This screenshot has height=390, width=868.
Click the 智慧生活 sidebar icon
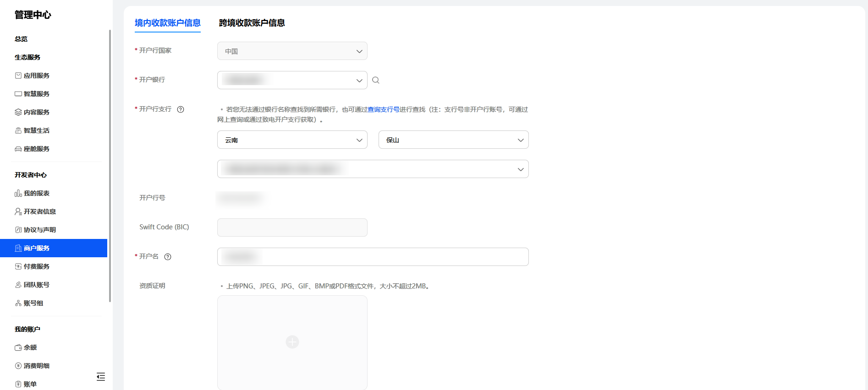[x=18, y=130]
